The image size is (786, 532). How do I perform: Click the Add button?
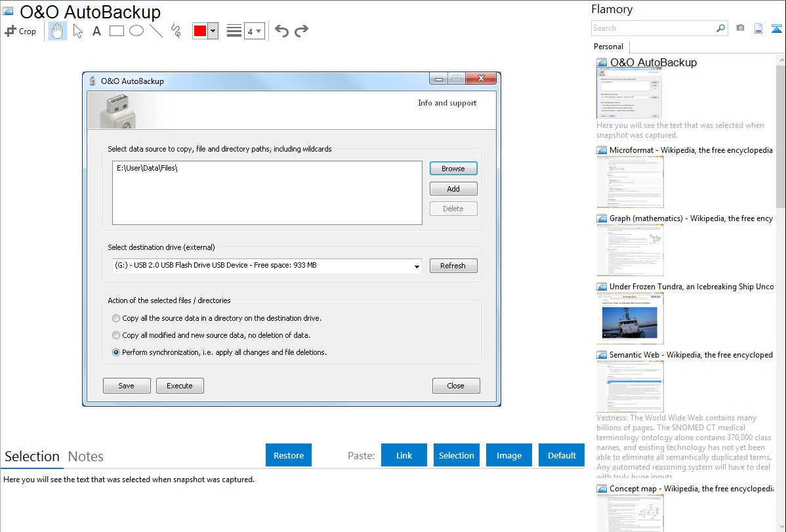(453, 188)
